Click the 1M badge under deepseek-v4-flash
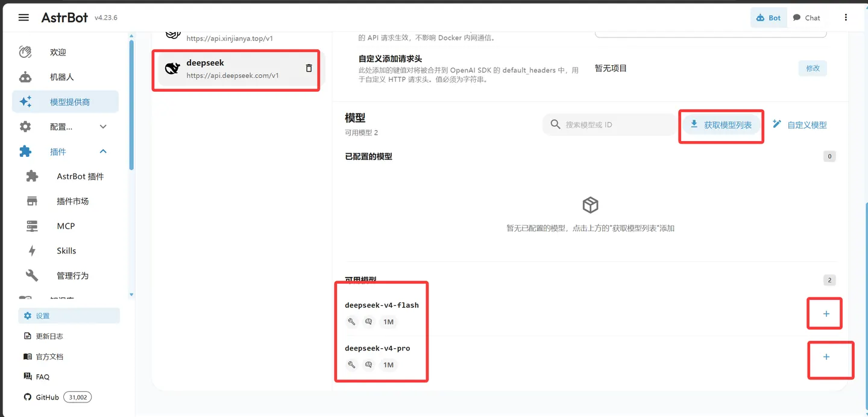The width and height of the screenshot is (868, 417). tap(388, 322)
